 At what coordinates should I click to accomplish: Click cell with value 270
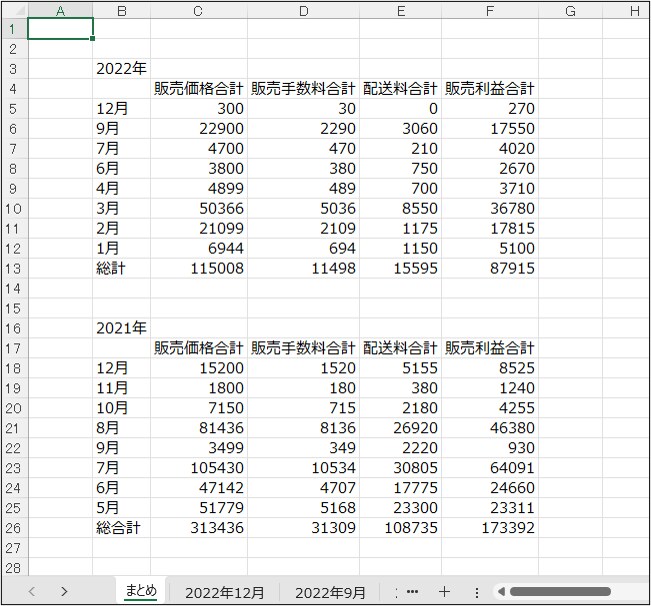(490, 108)
